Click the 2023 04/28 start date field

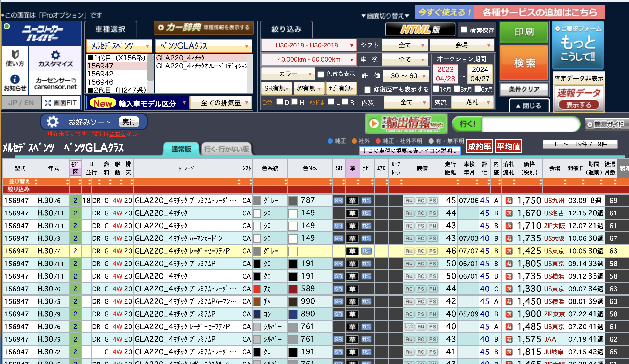tap(445, 74)
